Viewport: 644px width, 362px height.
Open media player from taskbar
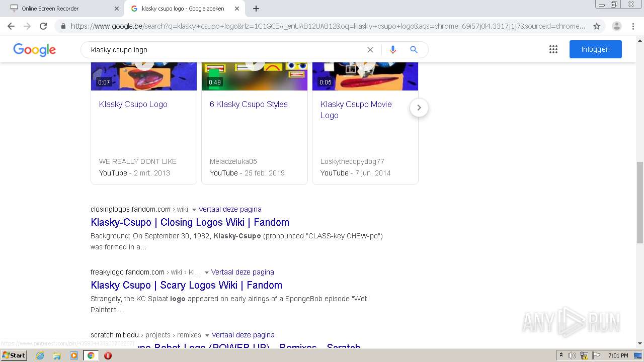point(74,355)
